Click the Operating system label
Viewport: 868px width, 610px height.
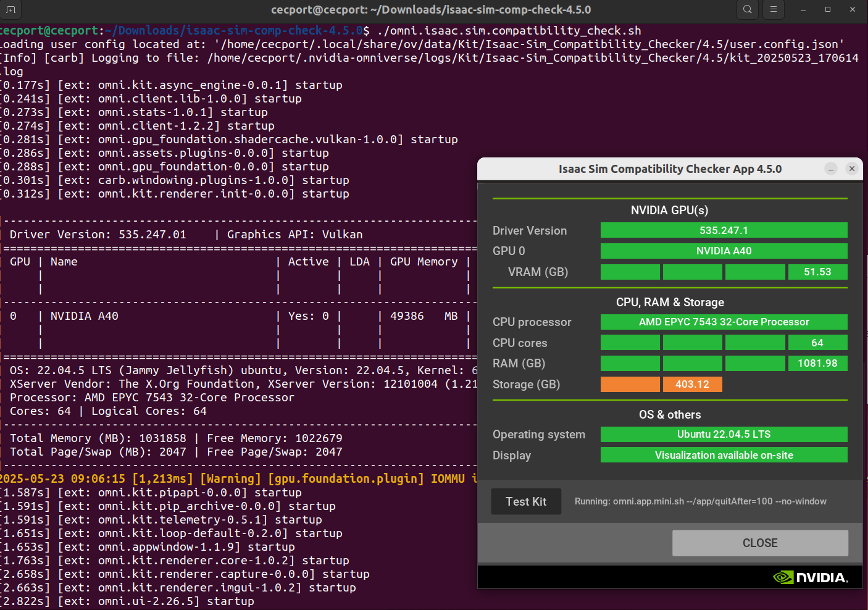coord(539,434)
